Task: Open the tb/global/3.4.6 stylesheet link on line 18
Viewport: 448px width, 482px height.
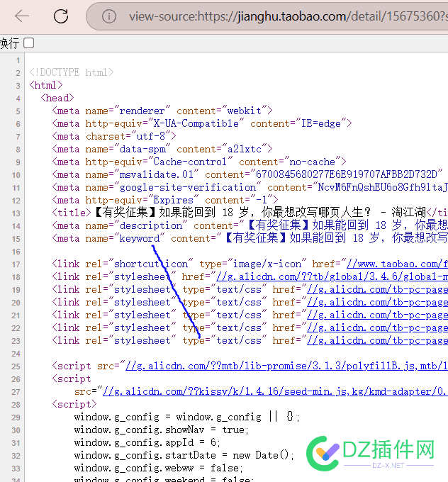Action: 332,276
